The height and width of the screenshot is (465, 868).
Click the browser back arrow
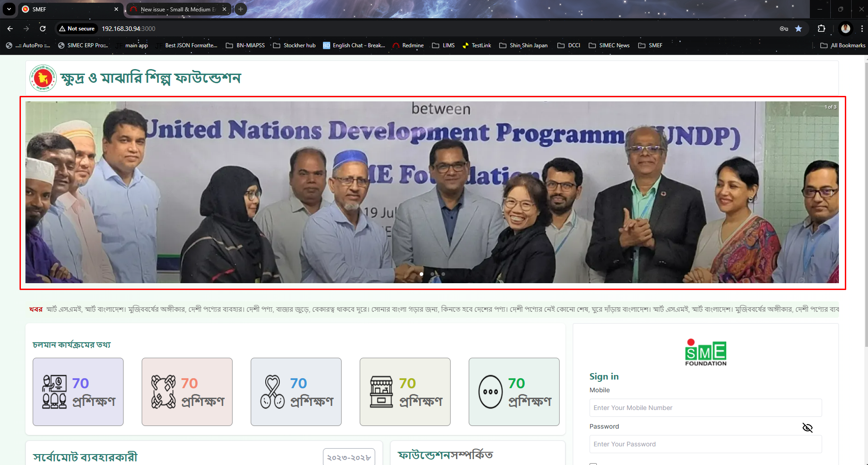[10, 29]
